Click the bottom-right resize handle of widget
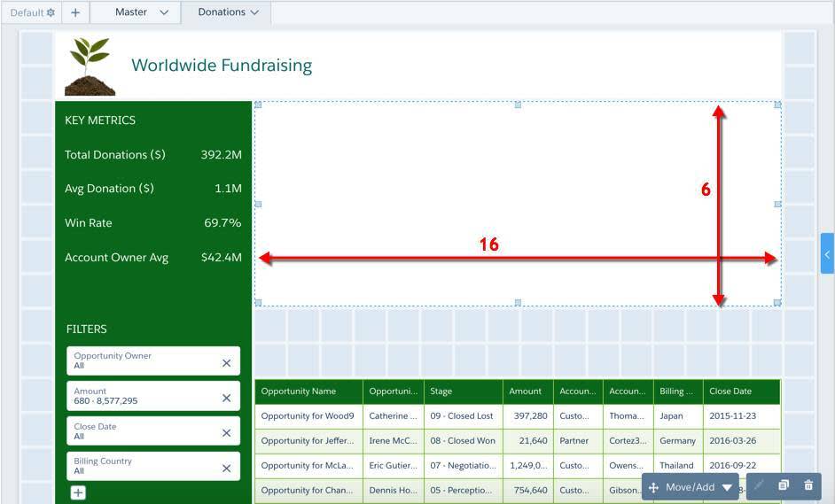The width and height of the screenshot is (835, 504). tap(777, 303)
